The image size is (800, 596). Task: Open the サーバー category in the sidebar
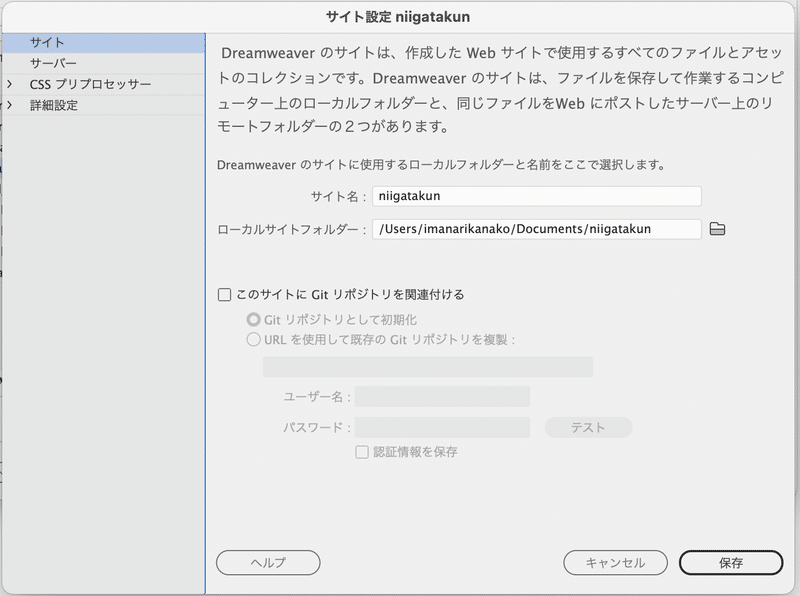[x=103, y=63]
